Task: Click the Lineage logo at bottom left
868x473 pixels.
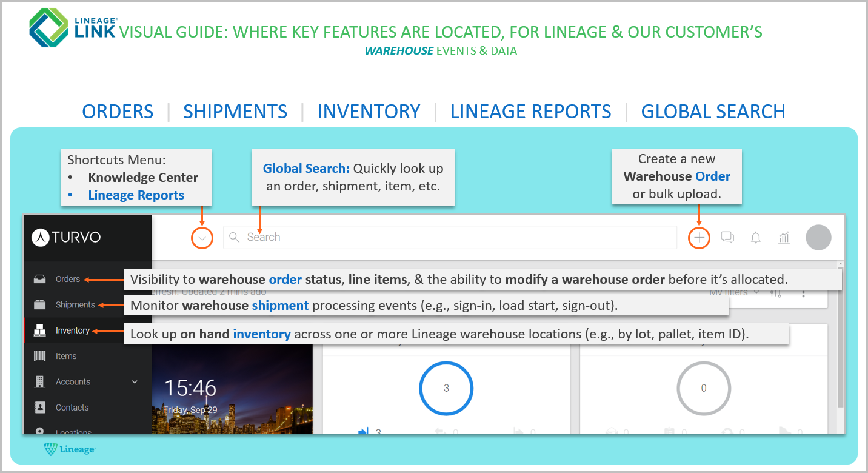Action: 69,449
